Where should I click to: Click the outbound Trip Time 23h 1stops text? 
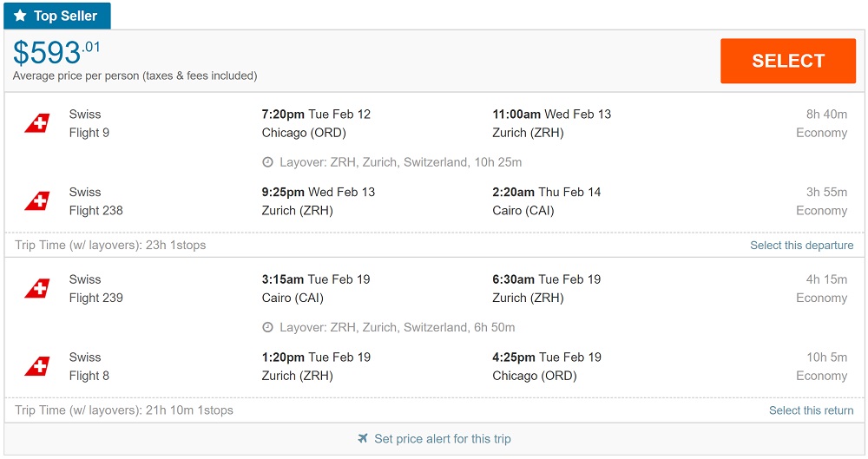click(x=110, y=246)
